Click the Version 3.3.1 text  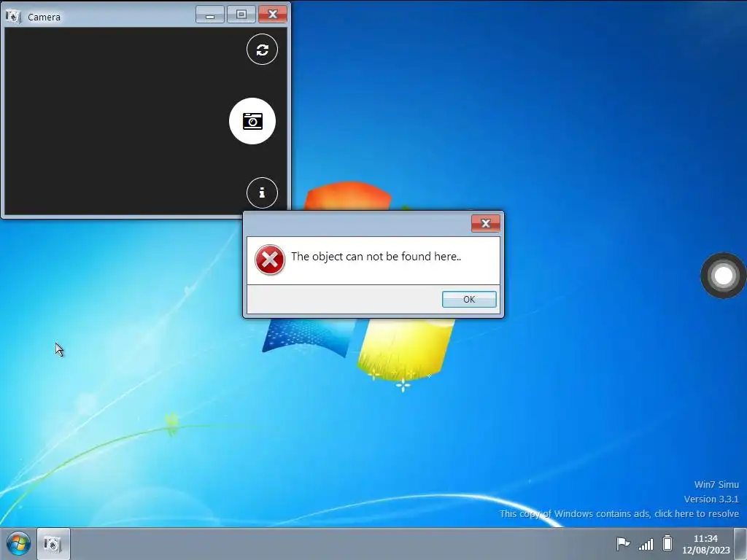tap(711, 499)
